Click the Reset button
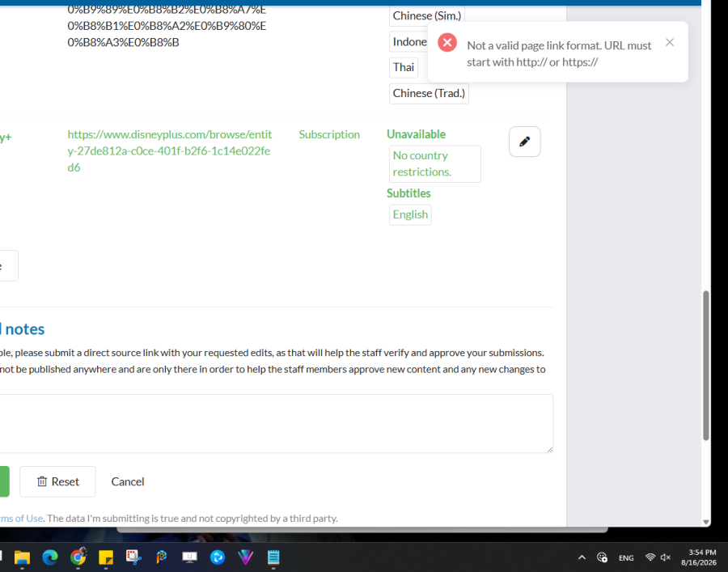 click(57, 481)
